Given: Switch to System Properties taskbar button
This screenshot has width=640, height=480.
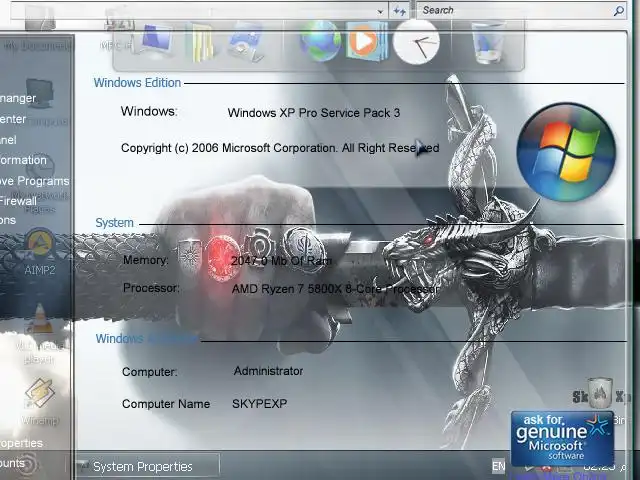Looking at the screenshot, I should [x=148, y=466].
